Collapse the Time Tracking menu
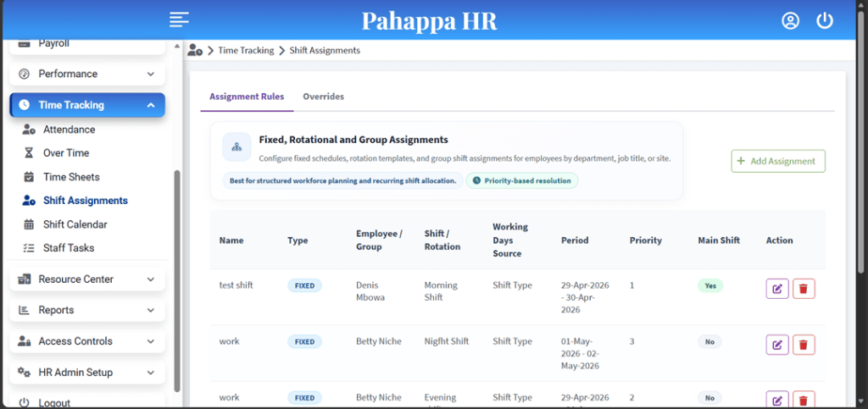 [87, 105]
